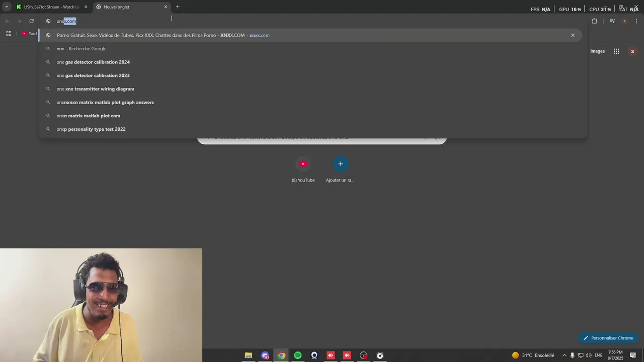
Task: Open Spotify from taskbar
Action: (298, 355)
